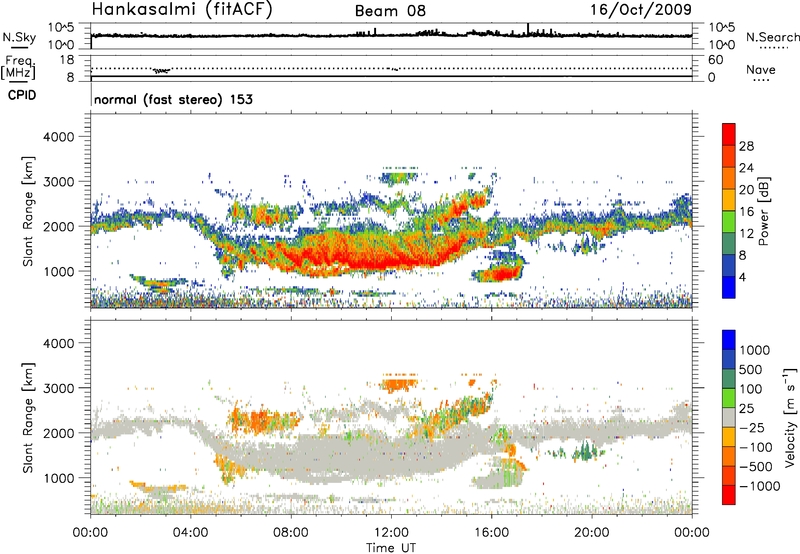Screen dimensions: 800x554
Task: Click the 'Nave' legend label
Action: click(761, 69)
